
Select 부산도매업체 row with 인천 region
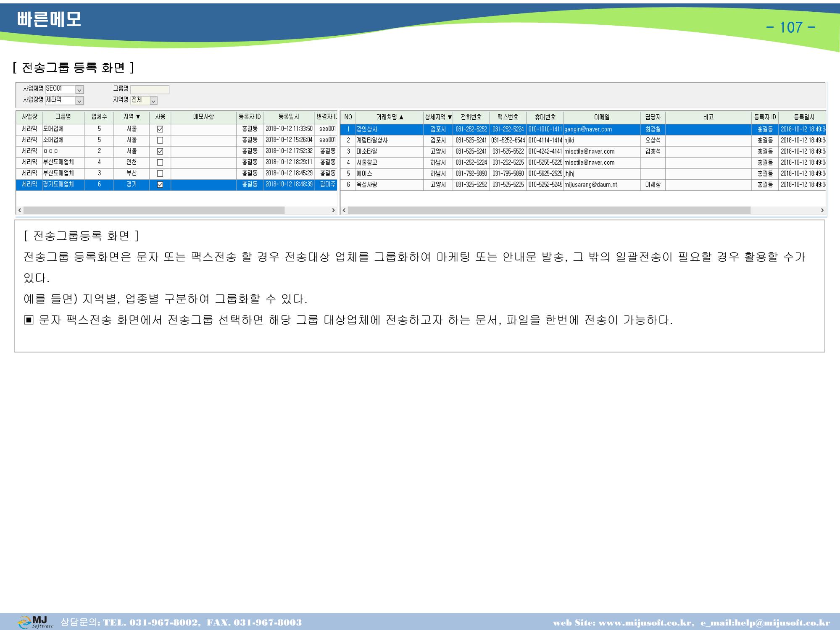[x=176, y=162]
